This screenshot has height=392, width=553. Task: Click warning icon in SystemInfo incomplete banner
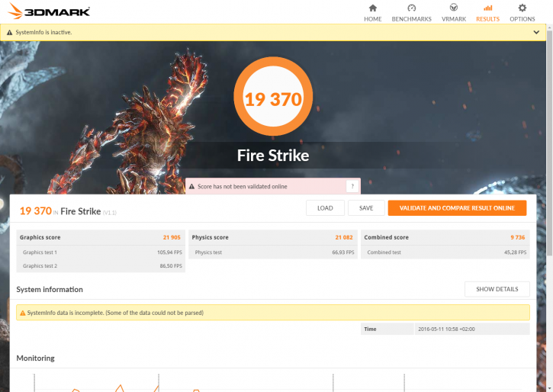[23, 313]
